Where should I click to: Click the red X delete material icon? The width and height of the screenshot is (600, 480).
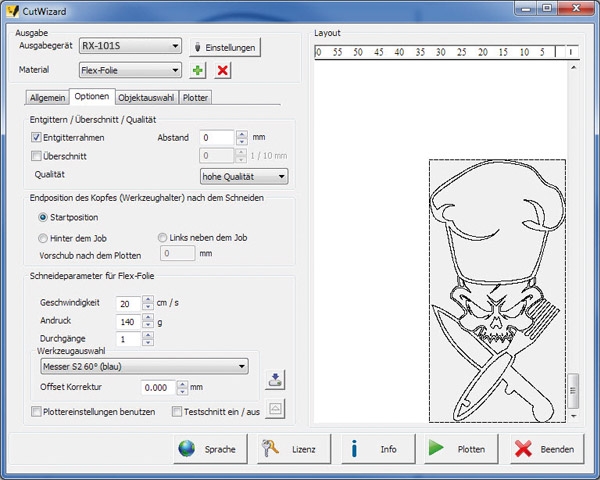point(222,71)
